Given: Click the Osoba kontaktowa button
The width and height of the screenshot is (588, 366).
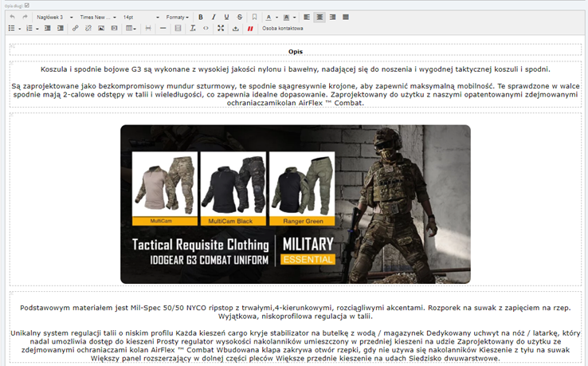Looking at the screenshot, I should point(282,28).
